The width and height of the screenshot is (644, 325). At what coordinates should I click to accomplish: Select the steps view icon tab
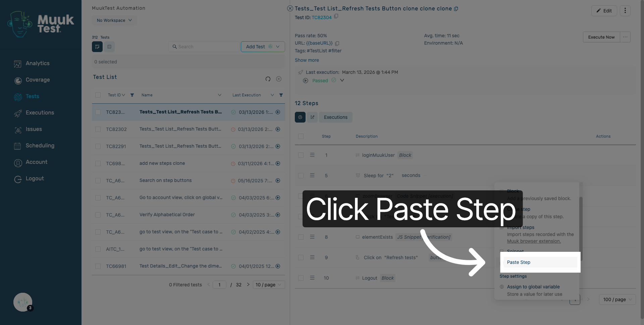pyautogui.click(x=300, y=117)
